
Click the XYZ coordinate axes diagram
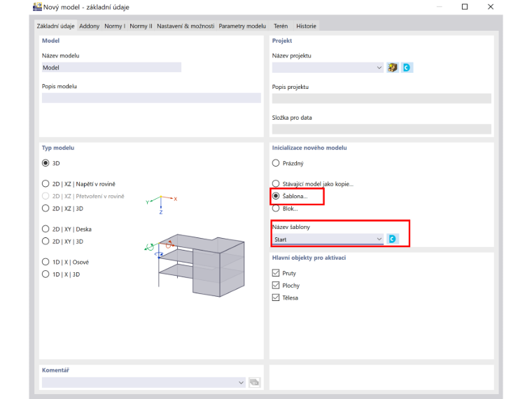pyautogui.click(x=162, y=204)
